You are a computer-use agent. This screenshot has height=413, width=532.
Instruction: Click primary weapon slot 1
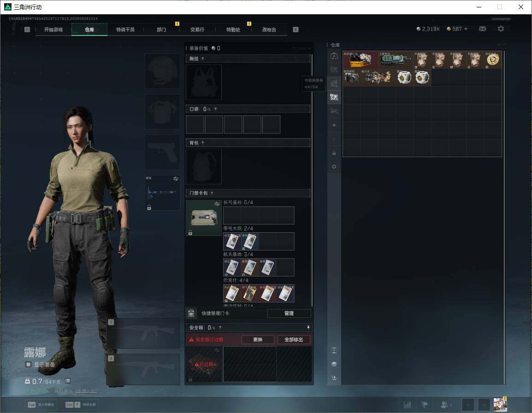[143, 333]
